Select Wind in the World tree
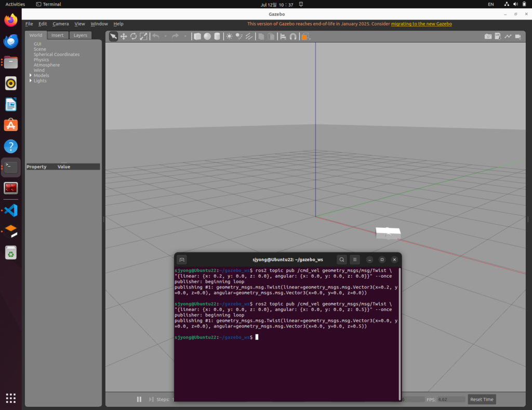The width and height of the screenshot is (532, 410). coord(39,70)
